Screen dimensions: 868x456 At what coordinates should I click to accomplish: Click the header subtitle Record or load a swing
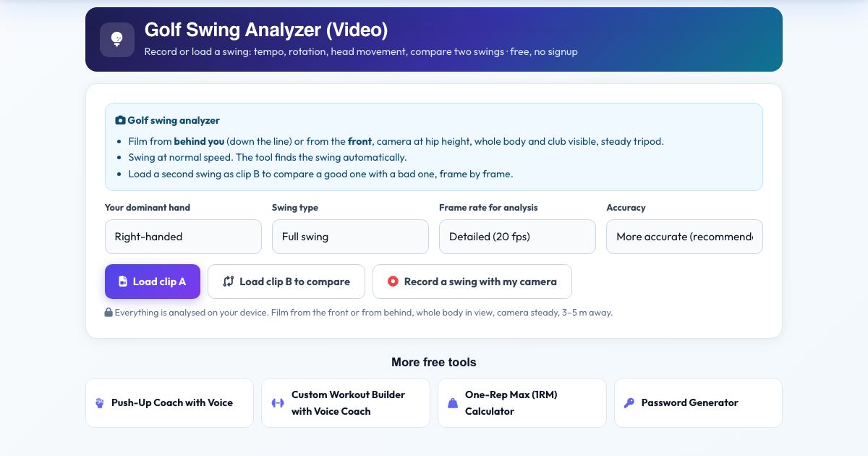[x=361, y=51]
